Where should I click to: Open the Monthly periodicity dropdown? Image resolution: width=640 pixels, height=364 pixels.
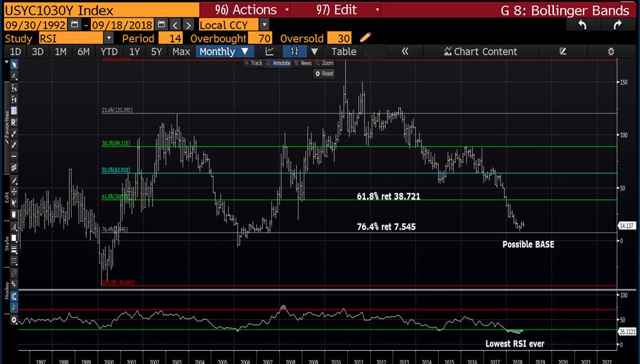click(225, 52)
